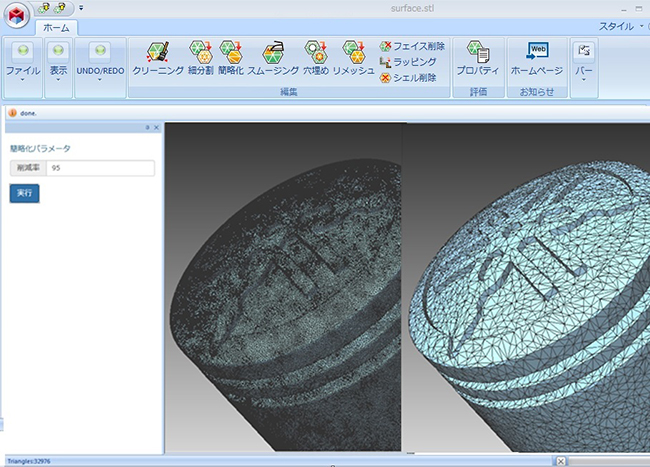The height and width of the screenshot is (467, 650).
Task: Open プロパティ (properties) evaluation
Action: pos(478,58)
